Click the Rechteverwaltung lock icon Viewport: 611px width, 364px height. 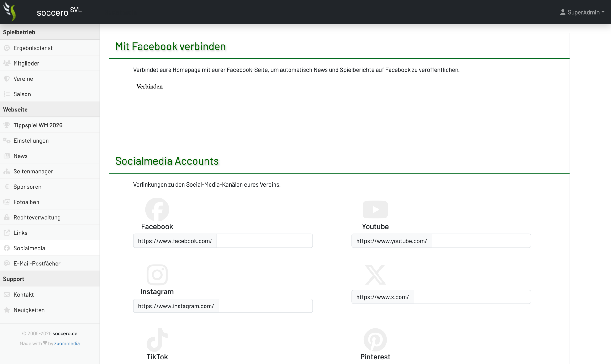tap(7, 217)
